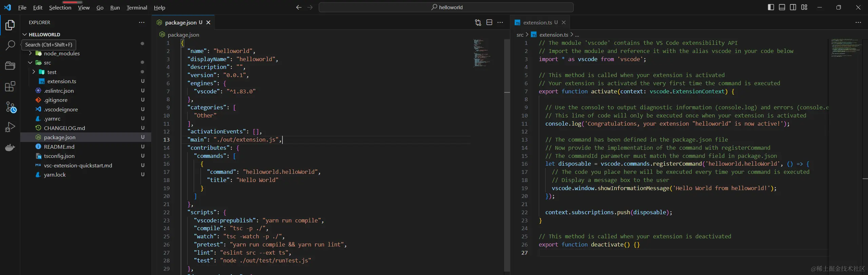The width and height of the screenshot is (868, 275).
Task: Toggle primary side bar visibility
Action: (x=771, y=7)
